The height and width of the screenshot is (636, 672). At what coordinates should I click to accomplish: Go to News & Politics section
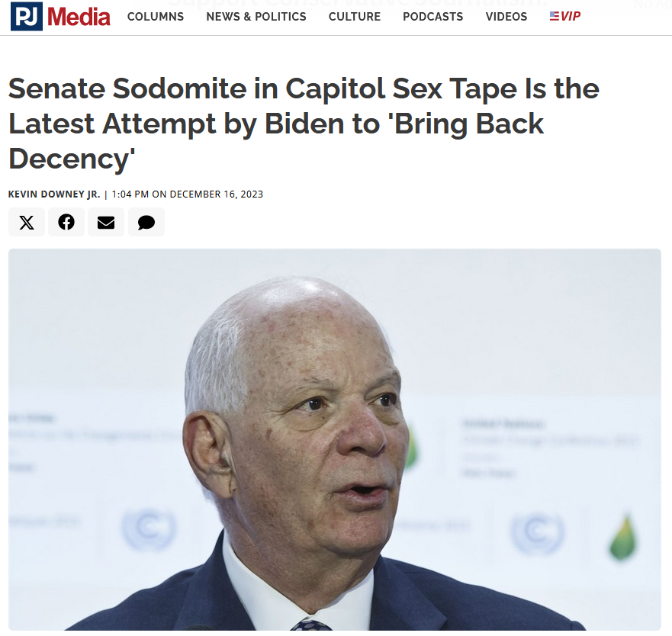coord(256,17)
